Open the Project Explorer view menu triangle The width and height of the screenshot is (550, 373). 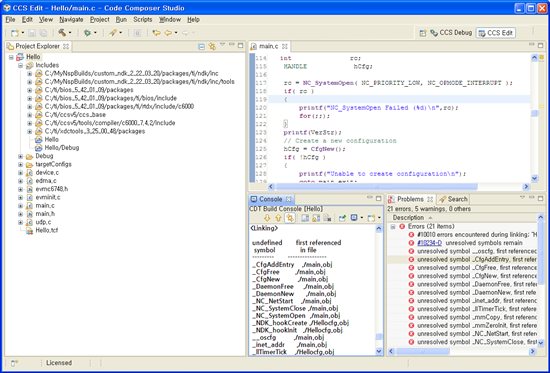point(222,45)
